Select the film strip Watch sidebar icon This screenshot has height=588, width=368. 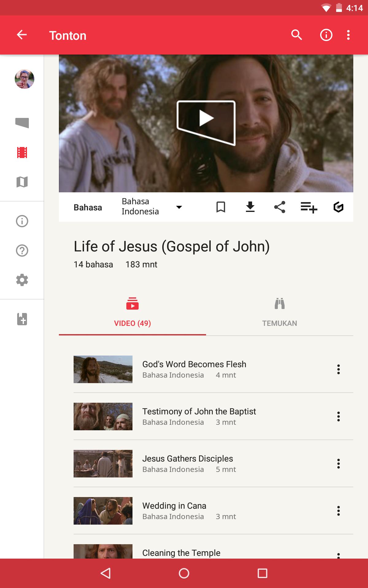(x=22, y=152)
